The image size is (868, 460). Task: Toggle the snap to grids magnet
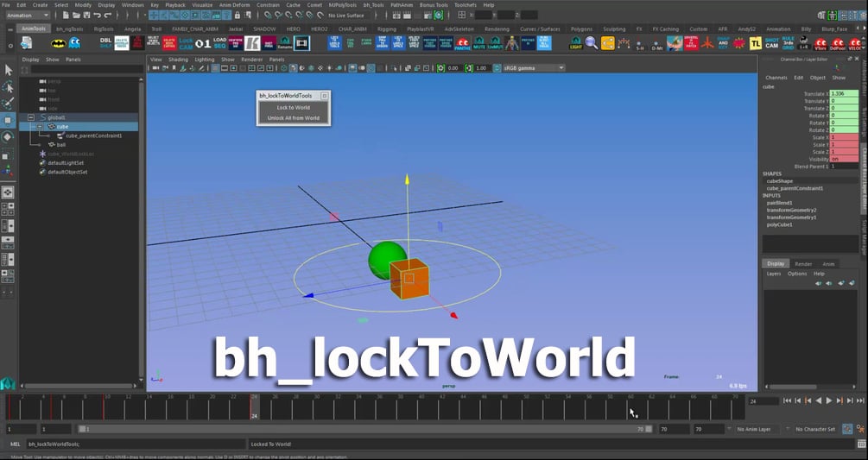coord(269,16)
